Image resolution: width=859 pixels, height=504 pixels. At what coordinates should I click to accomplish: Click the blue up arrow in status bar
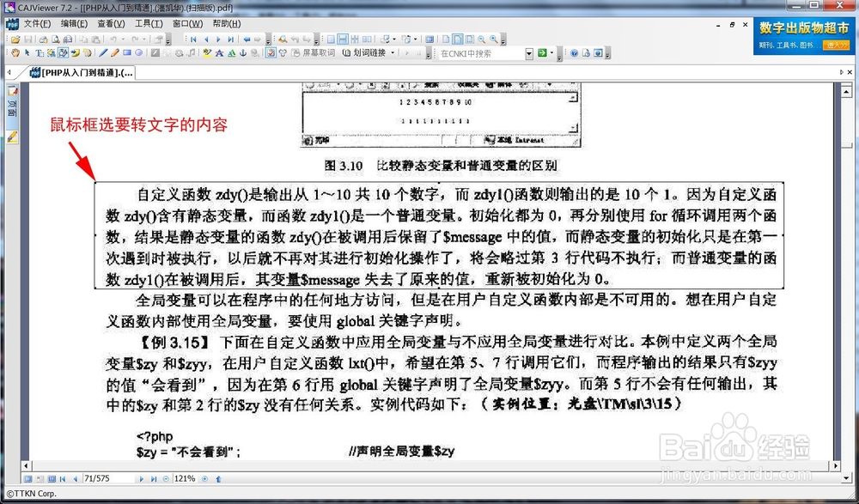point(218,479)
